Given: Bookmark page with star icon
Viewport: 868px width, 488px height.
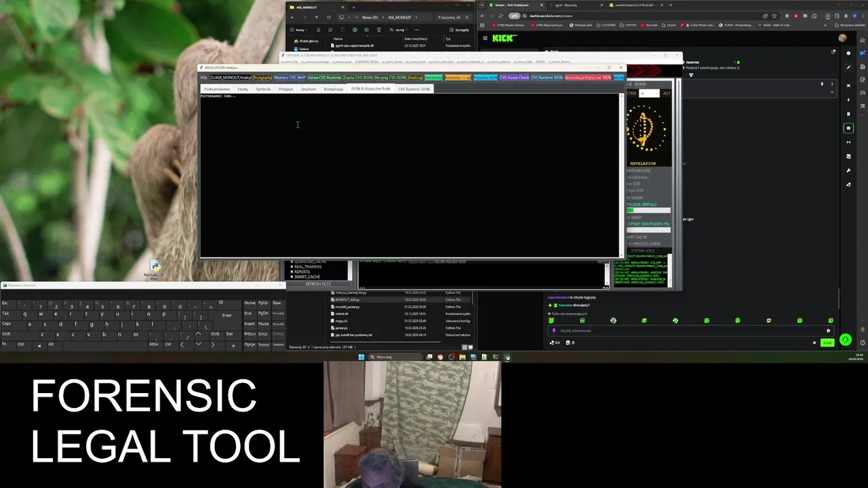Looking at the screenshot, I should pyautogui.click(x=774, y=16).
